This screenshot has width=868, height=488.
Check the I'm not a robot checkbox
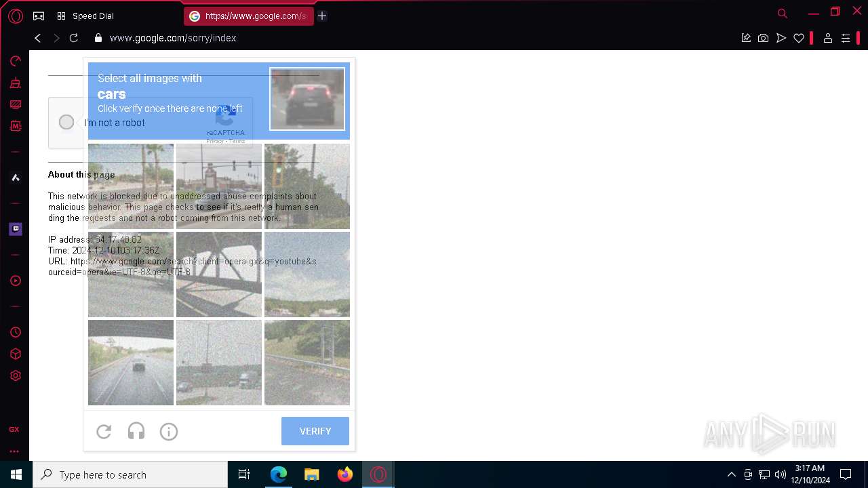click(x=66, y=122)
